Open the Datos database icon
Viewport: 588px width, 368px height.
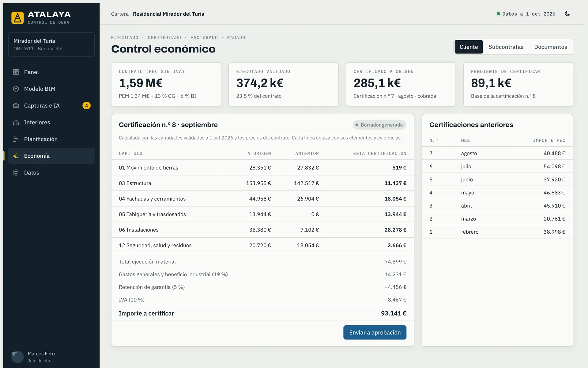pos(16,173)
